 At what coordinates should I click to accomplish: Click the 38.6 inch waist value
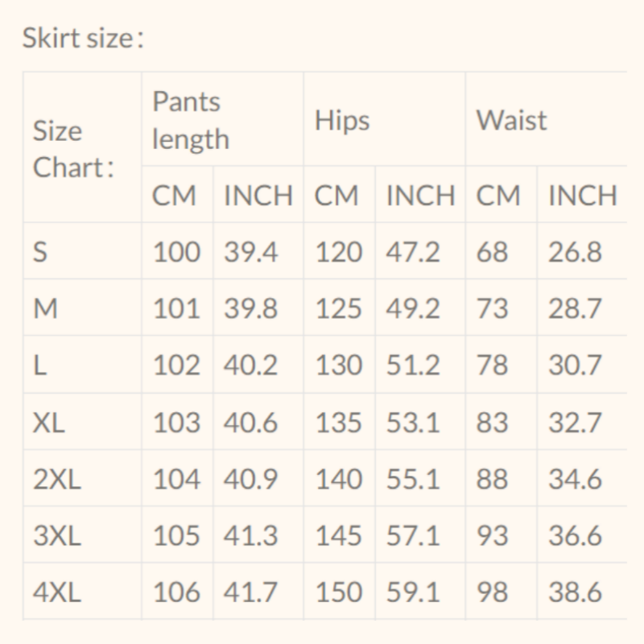(x=575, y=593)
